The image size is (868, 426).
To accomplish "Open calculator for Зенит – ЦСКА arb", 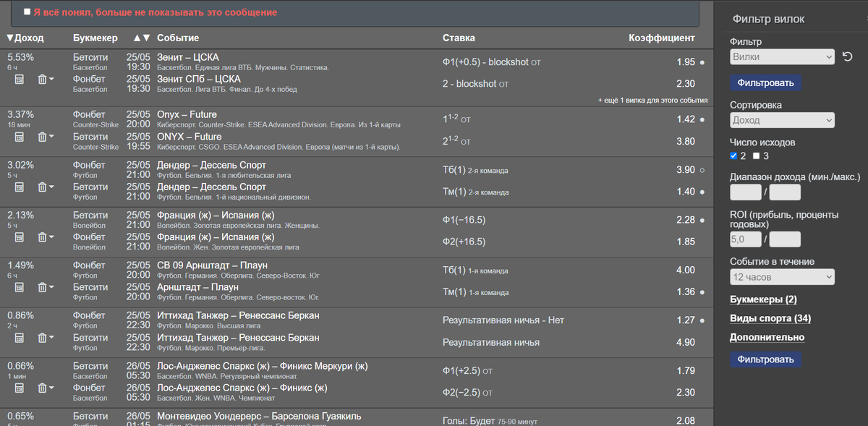I will pyautogui.click(x=20, y=79).
